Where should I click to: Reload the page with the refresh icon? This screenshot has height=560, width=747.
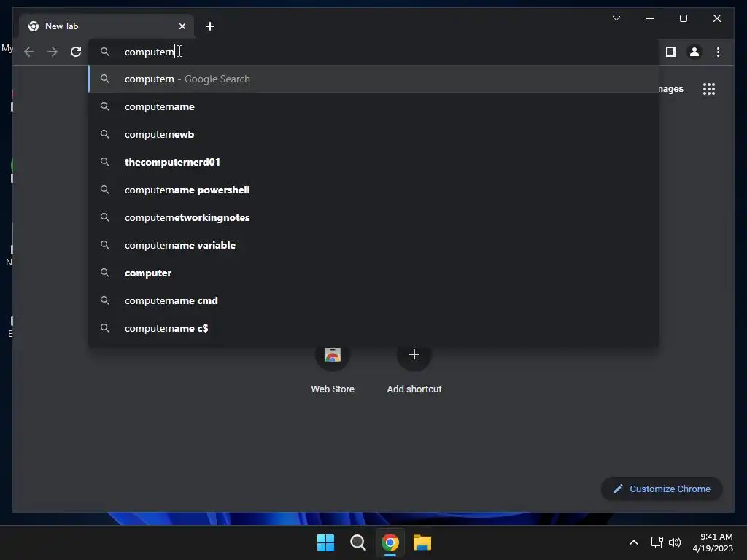(76, 52)
